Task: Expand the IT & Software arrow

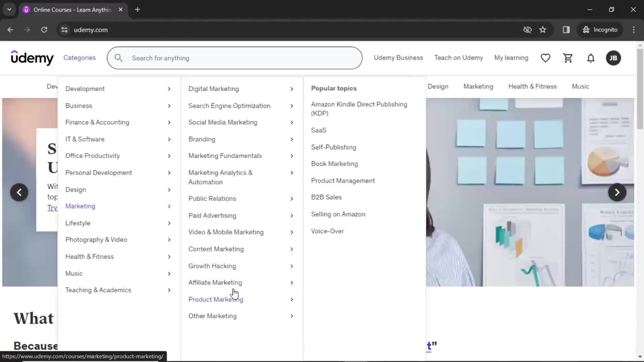Action: tap(169, 139)
